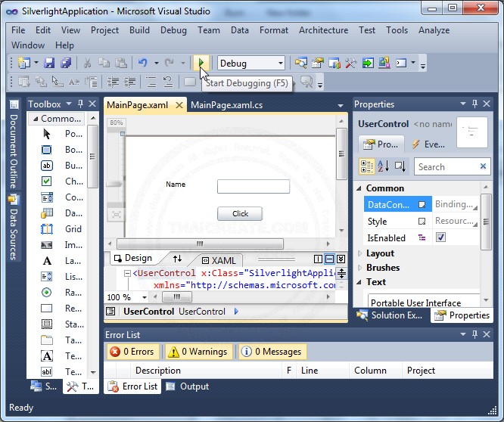This screenshot has width=504, height=422.
Task: Open the Architecture menu
Action: pyautogui.click(x=323, y=30)
